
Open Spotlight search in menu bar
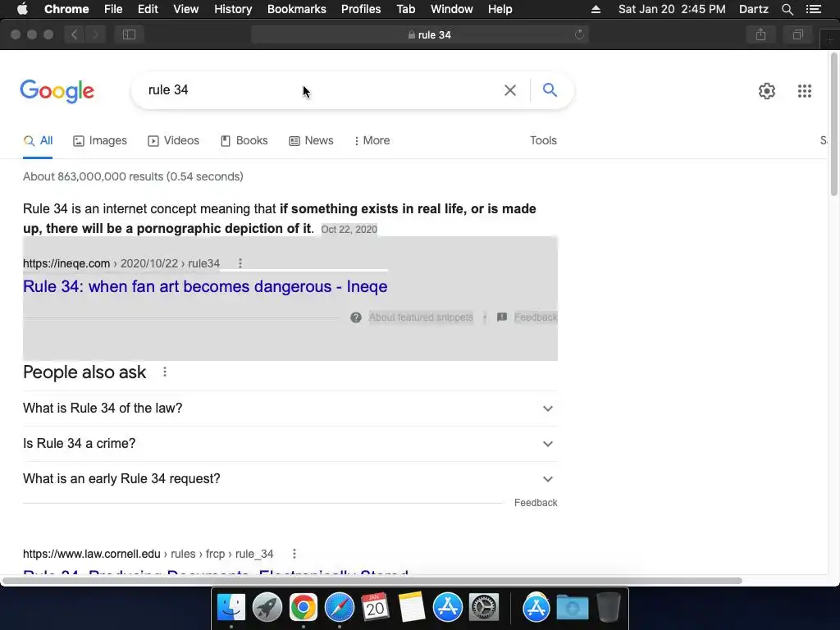click(x=787, y=9)
